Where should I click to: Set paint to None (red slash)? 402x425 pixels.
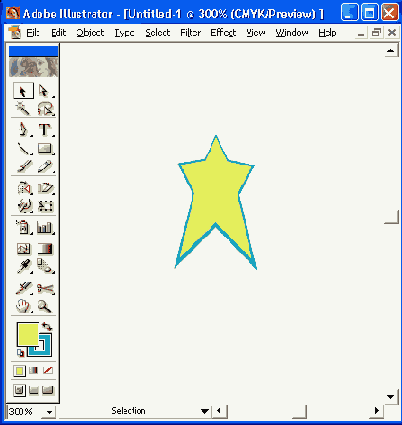tap(48, 370)
